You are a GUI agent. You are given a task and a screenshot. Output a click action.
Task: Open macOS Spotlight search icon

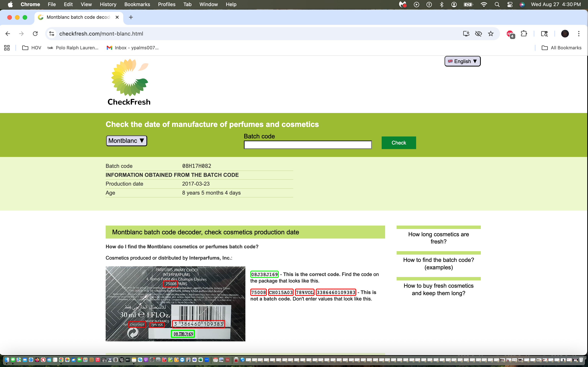[497, 4]
